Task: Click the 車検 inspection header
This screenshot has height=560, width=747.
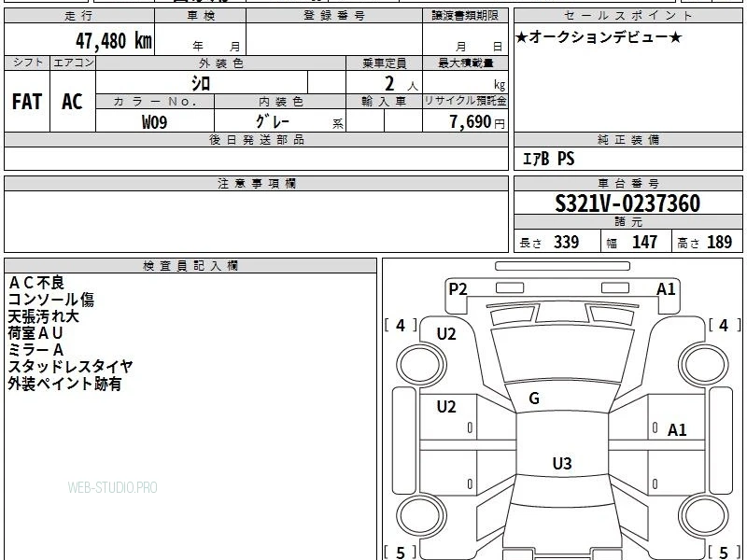Action: [201, 16]
